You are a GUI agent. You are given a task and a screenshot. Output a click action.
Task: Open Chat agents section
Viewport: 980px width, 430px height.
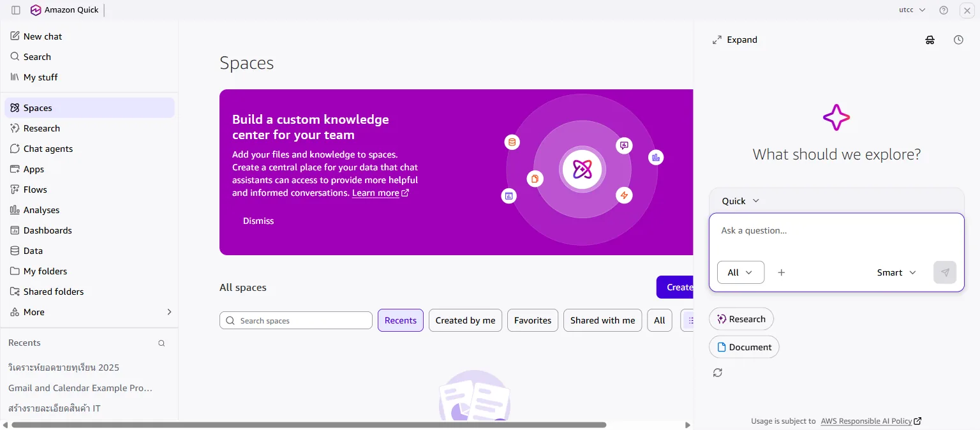click(89, 149)
